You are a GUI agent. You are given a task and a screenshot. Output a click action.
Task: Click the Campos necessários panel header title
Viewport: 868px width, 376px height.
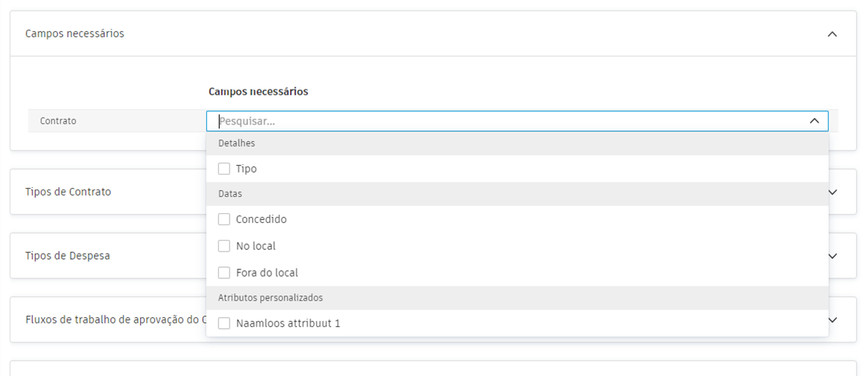75,34
